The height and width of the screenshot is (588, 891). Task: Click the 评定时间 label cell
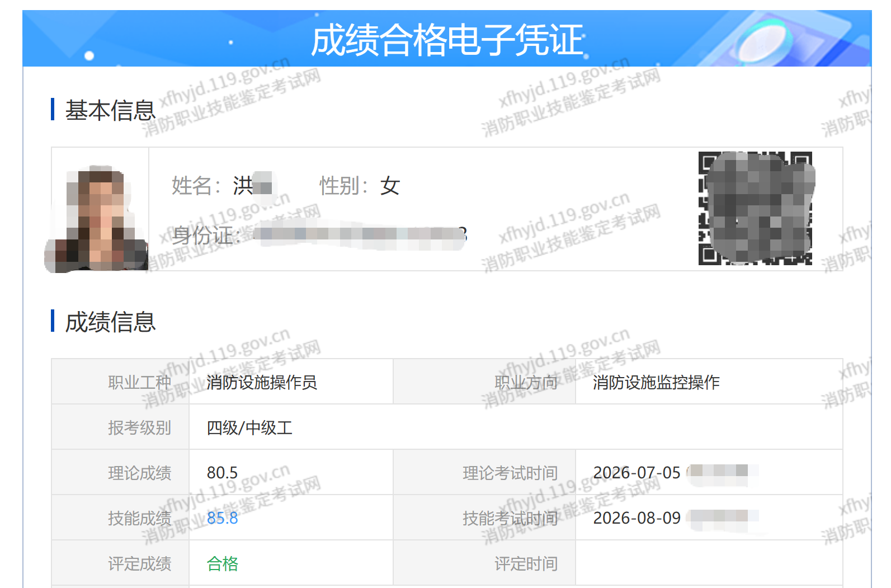point(484,563)
